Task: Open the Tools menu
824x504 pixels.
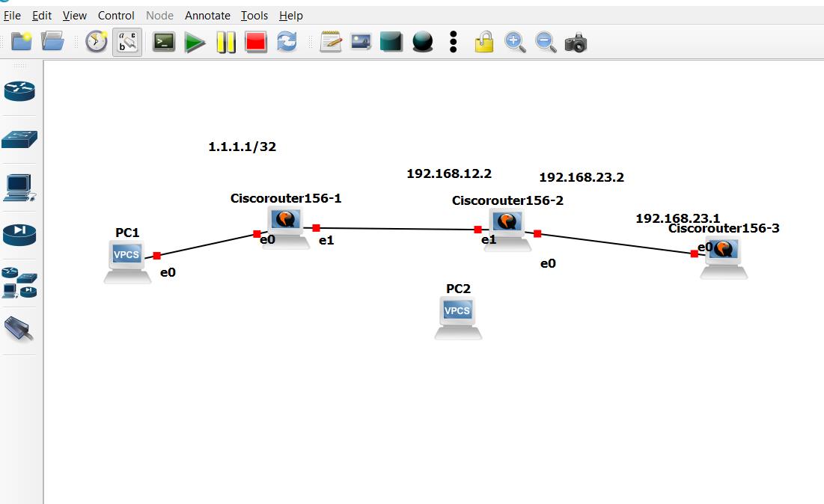Action: (x=254, y=15)
